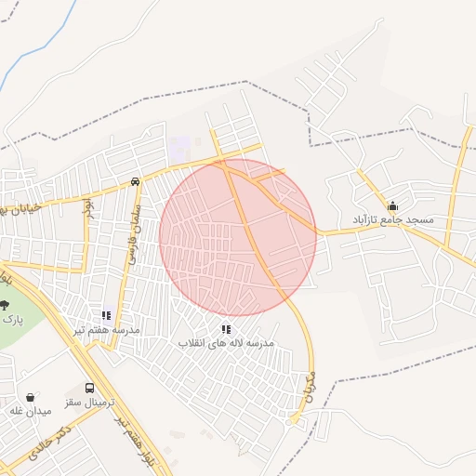Screen dimensions: 476x476
Task: Tap the مکریان road label
Action: 310,387
